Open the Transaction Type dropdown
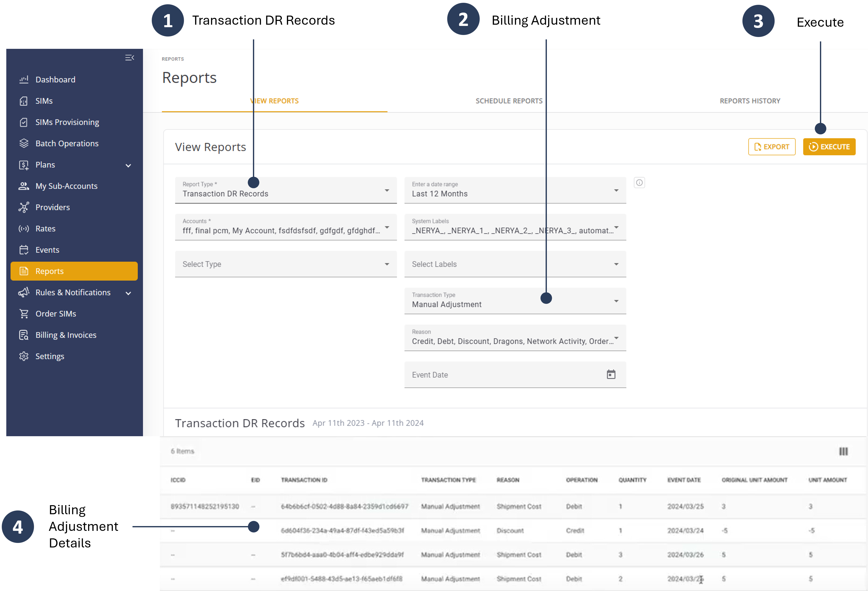This screenshot has width=868, height=591. point(515,301)
